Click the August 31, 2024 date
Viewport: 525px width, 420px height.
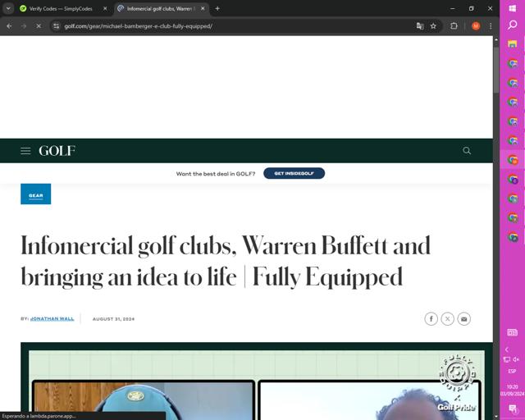point(113,319)
